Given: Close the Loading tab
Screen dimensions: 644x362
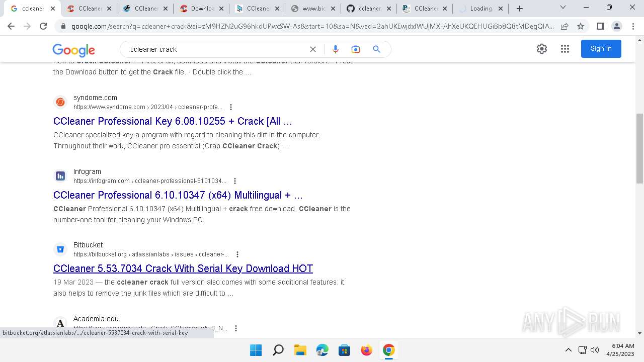Looking at the screenshot, I should [500, 9].
